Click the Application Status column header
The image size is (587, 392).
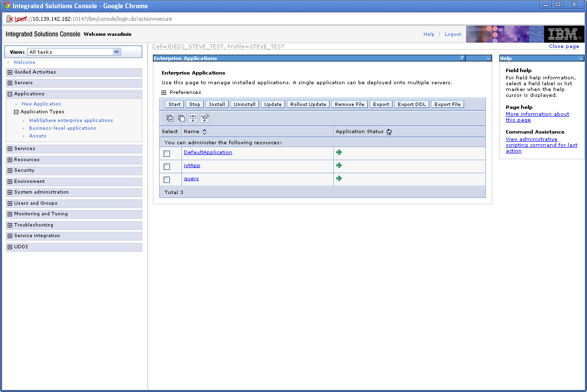360,132
